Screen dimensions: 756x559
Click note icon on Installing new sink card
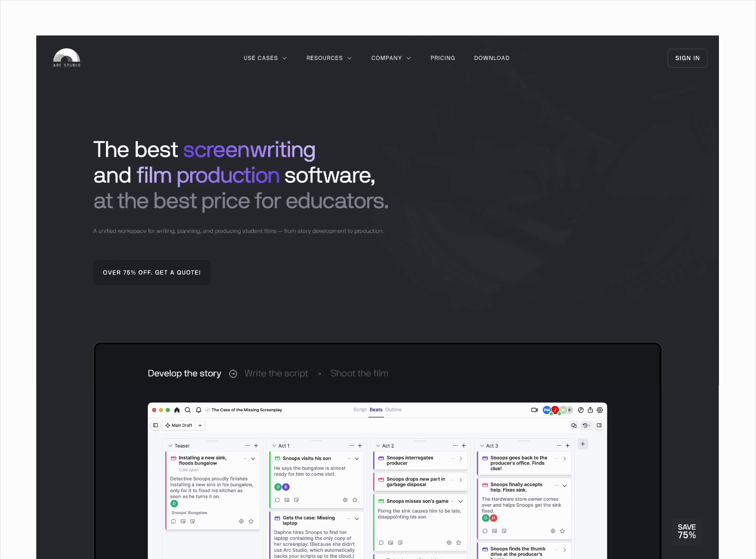193,521
